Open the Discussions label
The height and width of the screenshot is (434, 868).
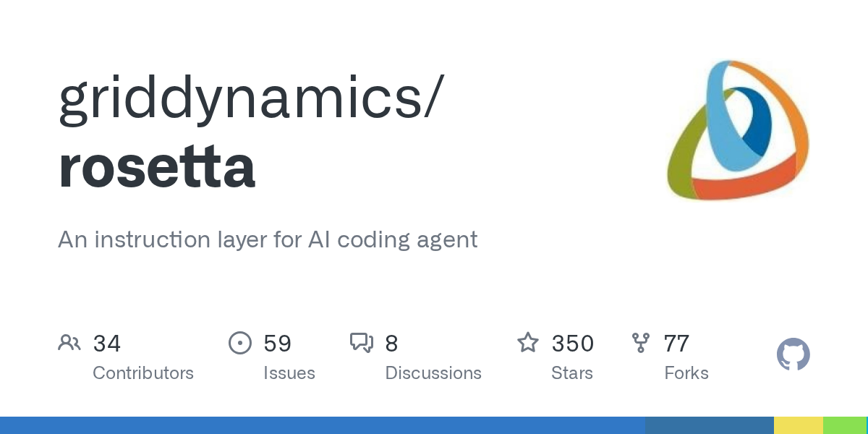click(x=433, y=373)
